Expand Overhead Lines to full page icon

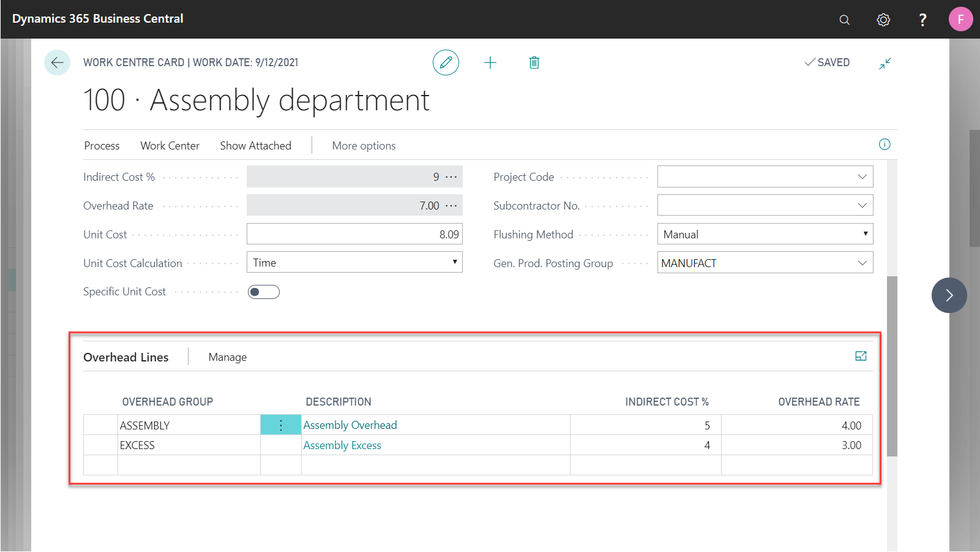[861, 356]
